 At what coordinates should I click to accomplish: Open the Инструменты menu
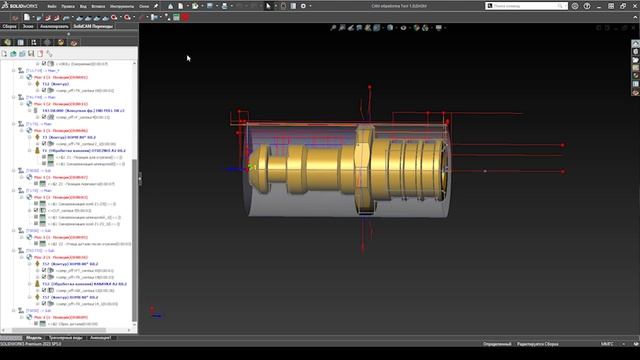pyautogui.click(x=122, y=6)
